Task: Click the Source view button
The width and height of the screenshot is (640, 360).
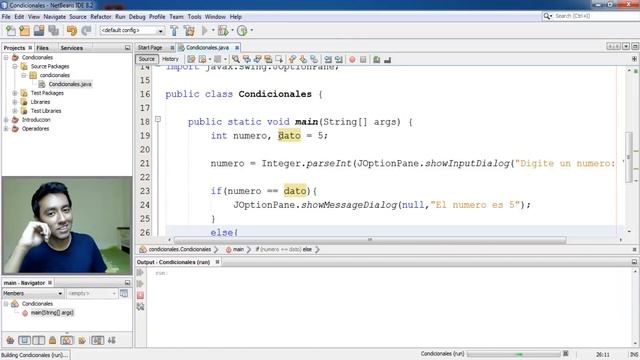Action: point(147,59)
